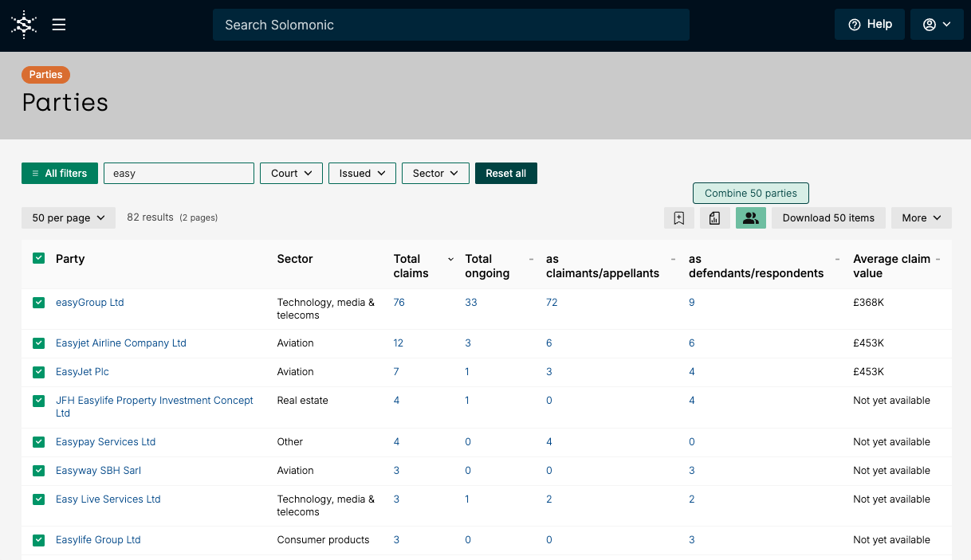Open the Easypay Services Ltd link
This screenshot has width=971, height=560.
(x=105, y=442)
